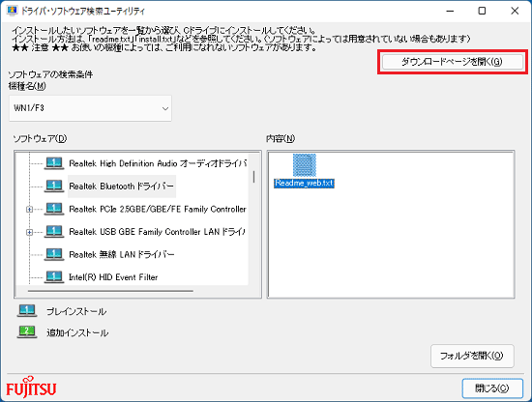
Task: Click laptop icon beside Realtek High Definition Audio
Action: coord(54,163)
